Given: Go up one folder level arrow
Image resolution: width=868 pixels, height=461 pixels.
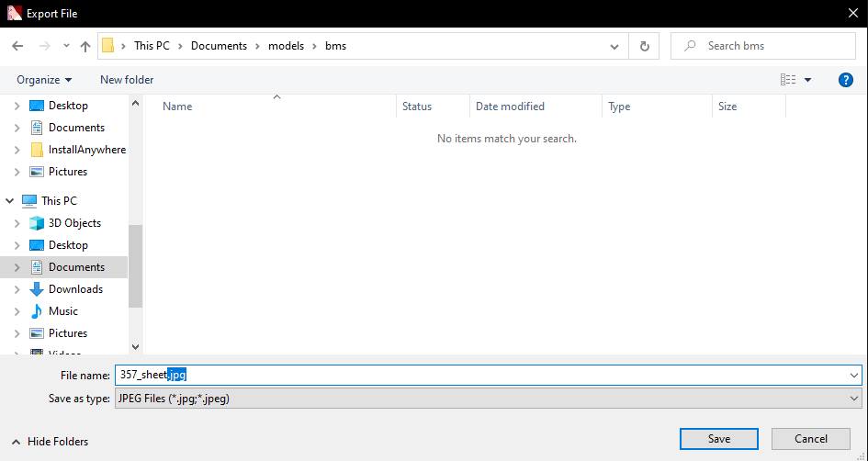Looking at the screenshot, I should click(85, 47).
